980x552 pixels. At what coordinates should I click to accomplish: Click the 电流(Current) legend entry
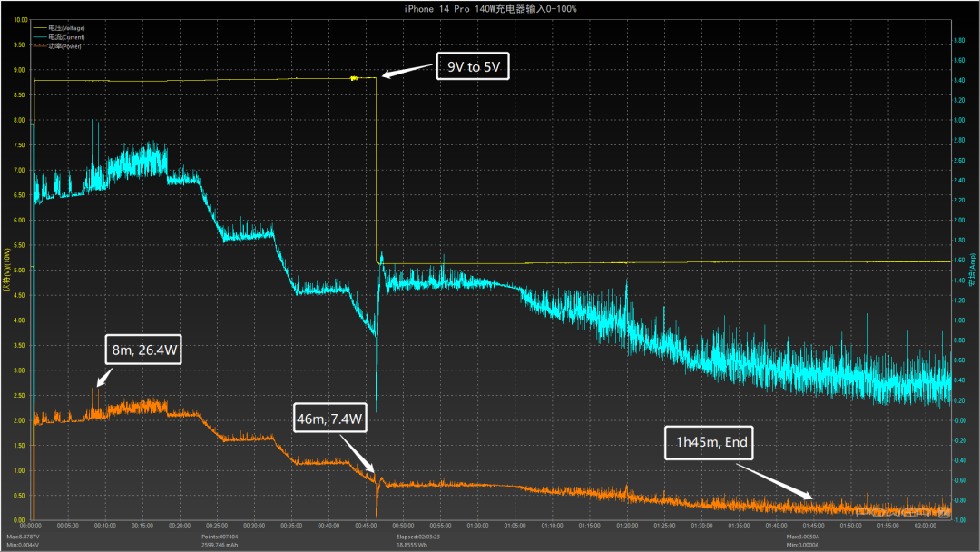[x=66, y=37]
